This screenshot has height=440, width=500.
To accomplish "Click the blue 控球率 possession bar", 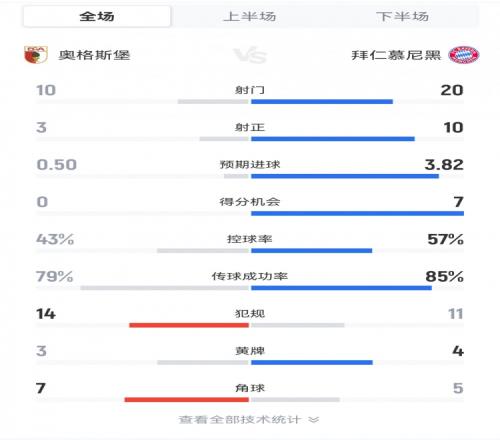I will pyautogui.click(x=312, y=250).
